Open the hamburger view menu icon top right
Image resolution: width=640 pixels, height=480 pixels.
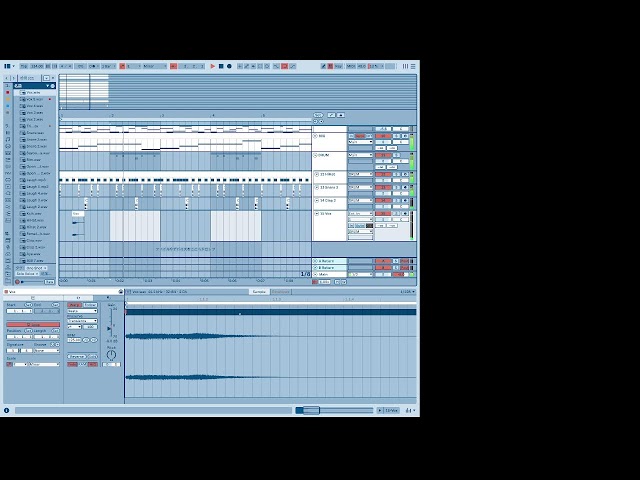(413, 66)
